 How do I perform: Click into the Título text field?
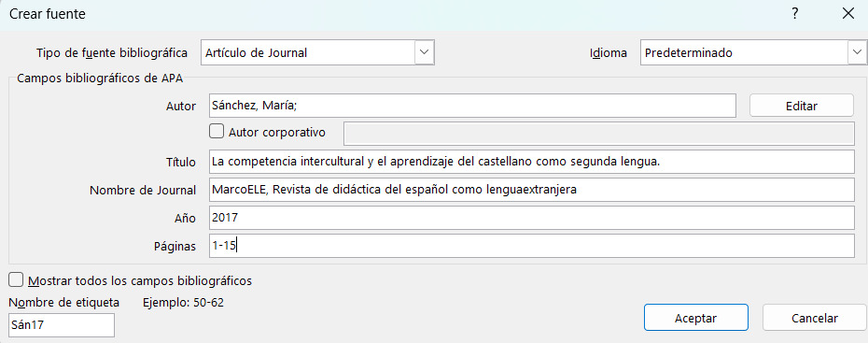click(x=532, y=162)
